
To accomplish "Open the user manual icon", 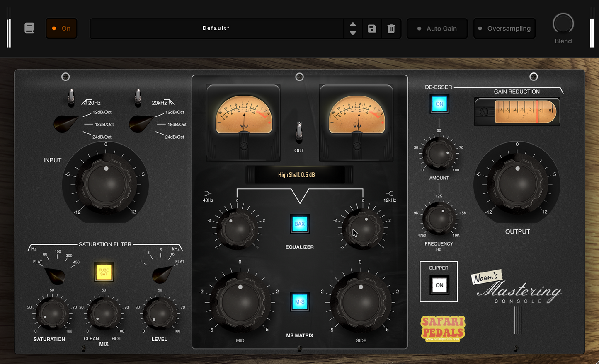I will click(29, 28).
